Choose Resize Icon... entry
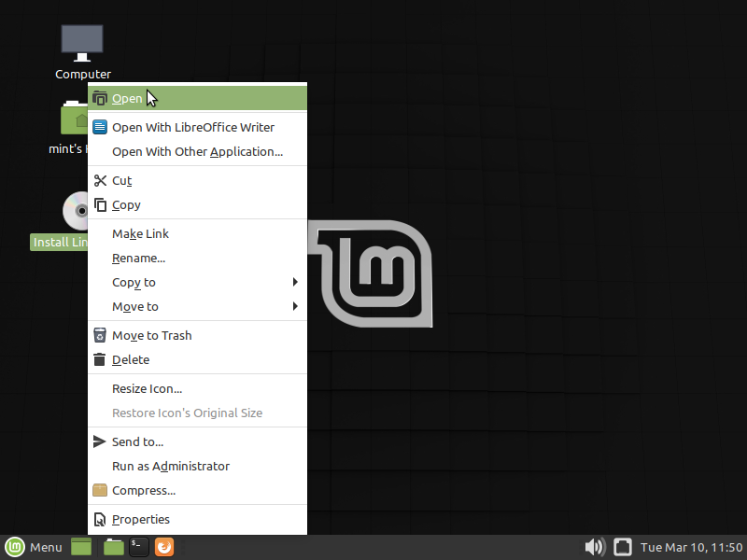Image resolution: width=747 pixels, height=560 pixels. (x=198, y=388)
